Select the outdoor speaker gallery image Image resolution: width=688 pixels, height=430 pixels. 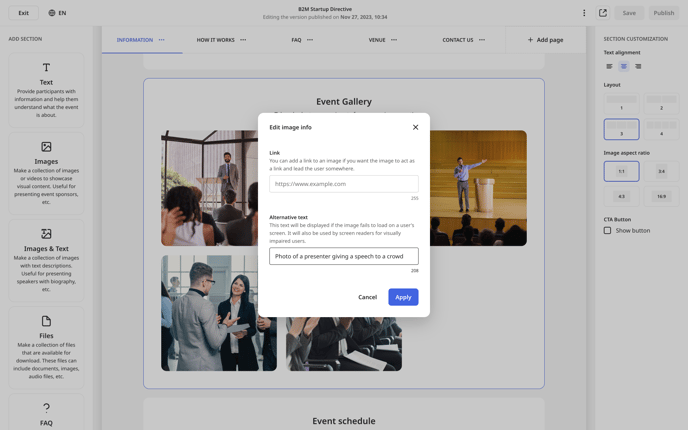[x=209, y=188]
